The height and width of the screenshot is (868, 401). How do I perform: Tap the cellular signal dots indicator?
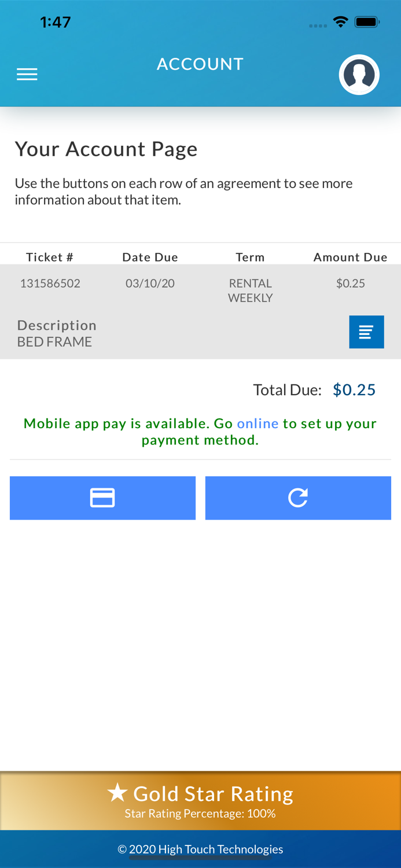tap(318, 25)
